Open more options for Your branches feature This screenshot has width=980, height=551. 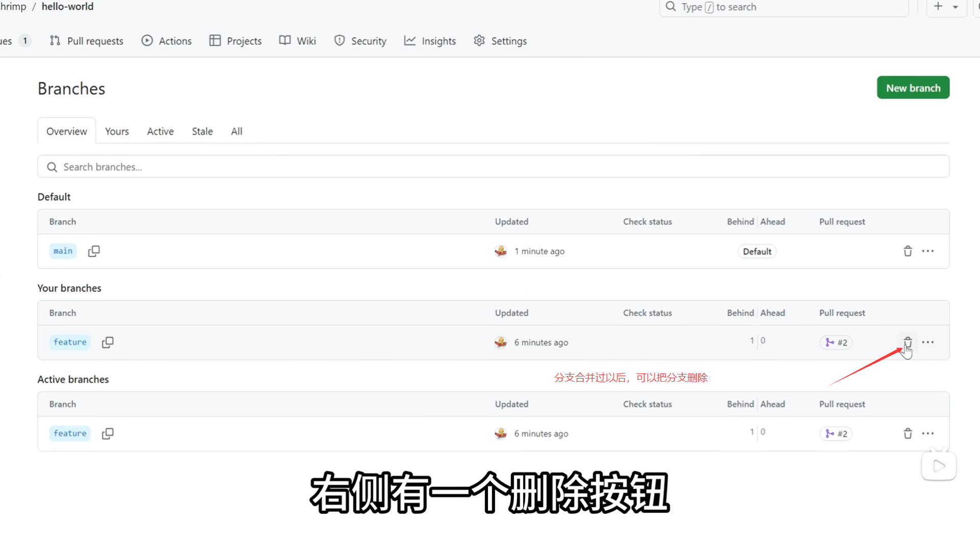coord(928,342)
